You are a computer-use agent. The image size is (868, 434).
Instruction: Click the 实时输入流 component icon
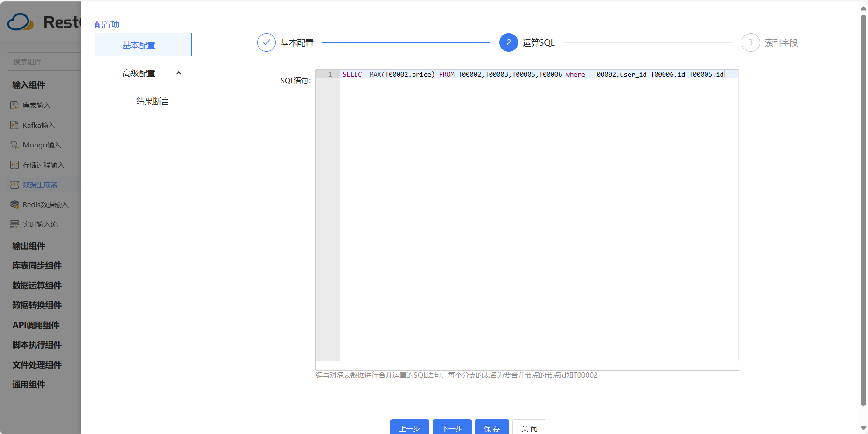14,224
